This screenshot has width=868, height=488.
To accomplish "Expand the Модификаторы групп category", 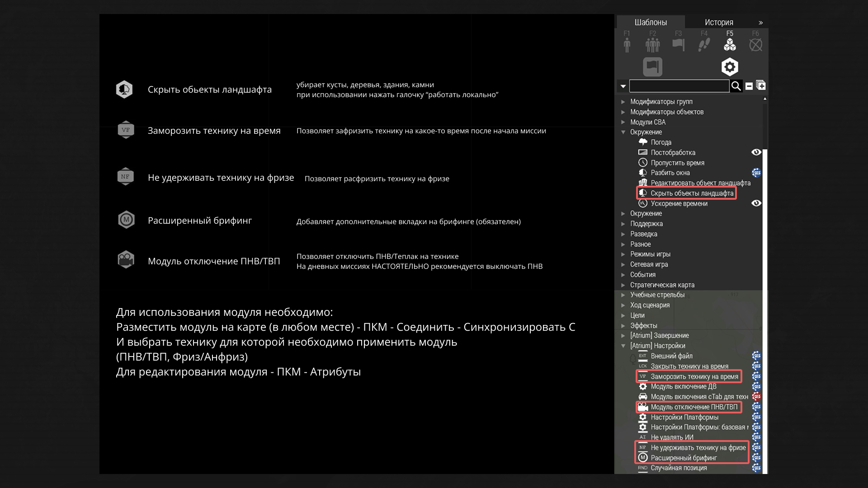I will (x=623, y=102).
